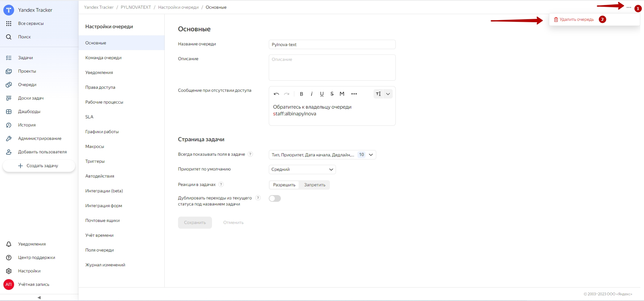This screenshot has height=301, width=644.
Task: Open Поля очереди section
Action: tap(122, 250)
